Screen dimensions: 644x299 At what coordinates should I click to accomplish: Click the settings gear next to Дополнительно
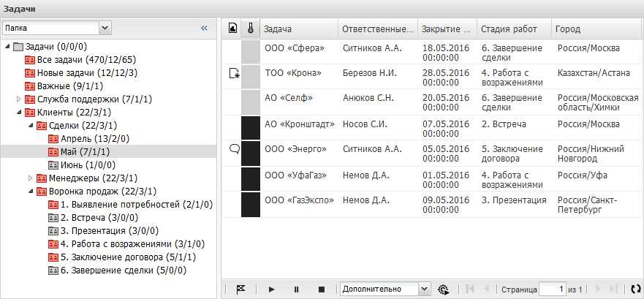click(444, 289)
